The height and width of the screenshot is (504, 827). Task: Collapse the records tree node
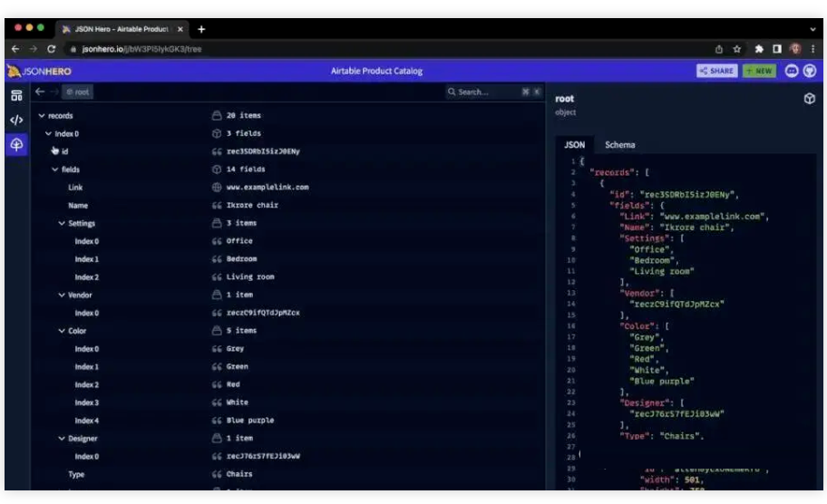coord(42,116)
